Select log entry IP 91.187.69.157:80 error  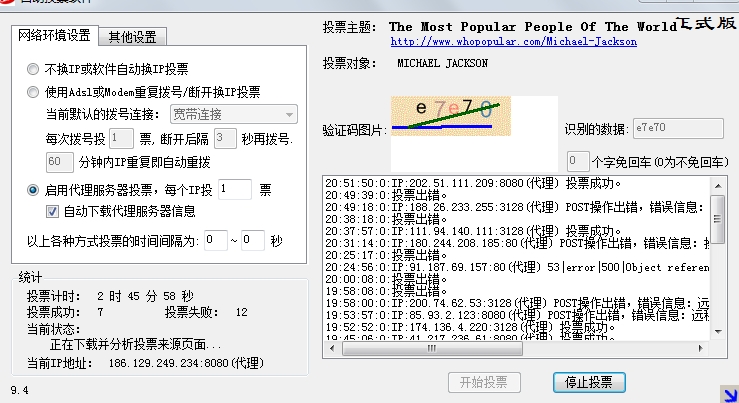(516, 267)
